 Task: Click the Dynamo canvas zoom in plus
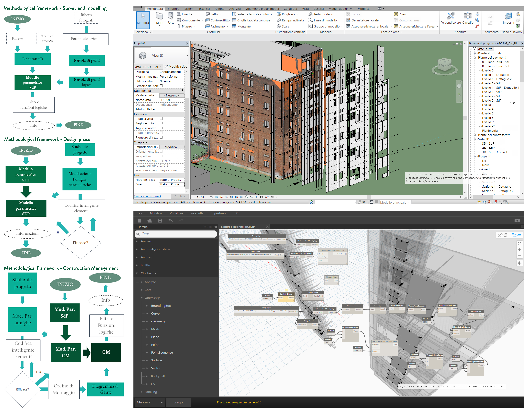520,250
